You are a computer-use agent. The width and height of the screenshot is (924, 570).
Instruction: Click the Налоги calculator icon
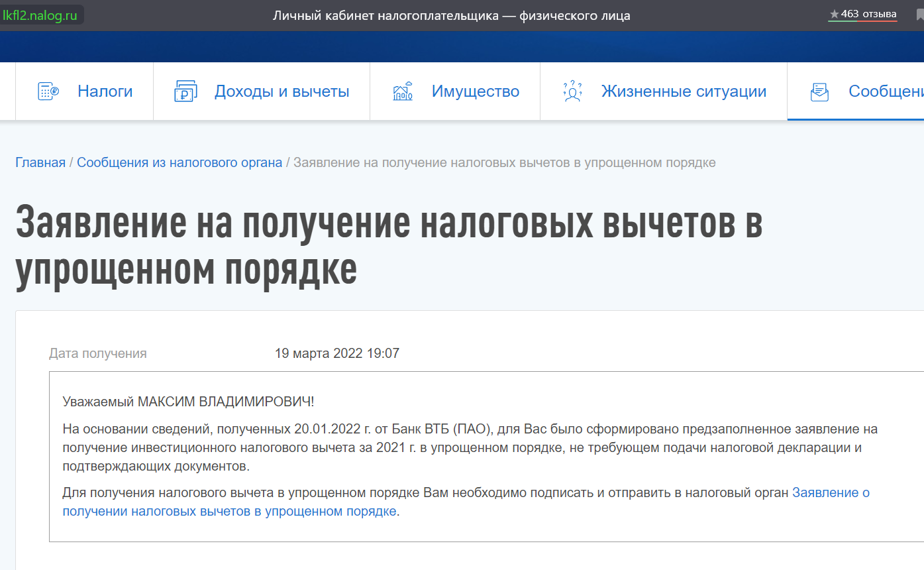tap(48, 91)
